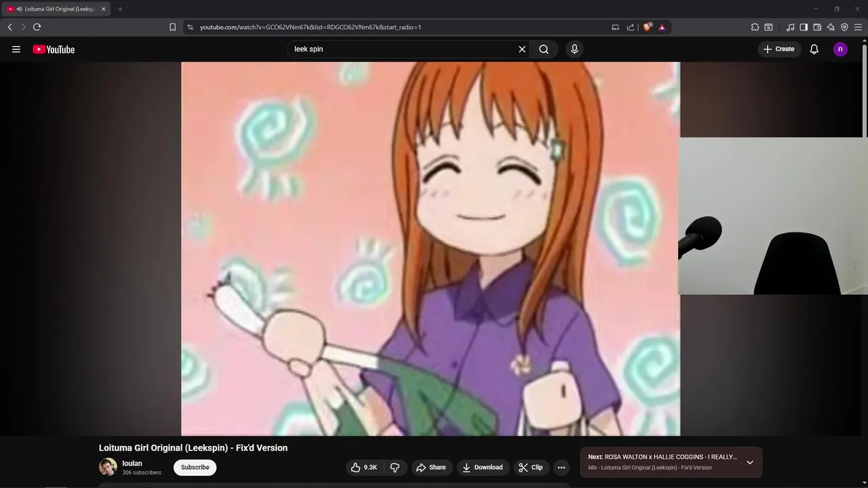Viewport: 868px width, 488px height.
Task: Click the video title text
Action: [x=193, y=447]
